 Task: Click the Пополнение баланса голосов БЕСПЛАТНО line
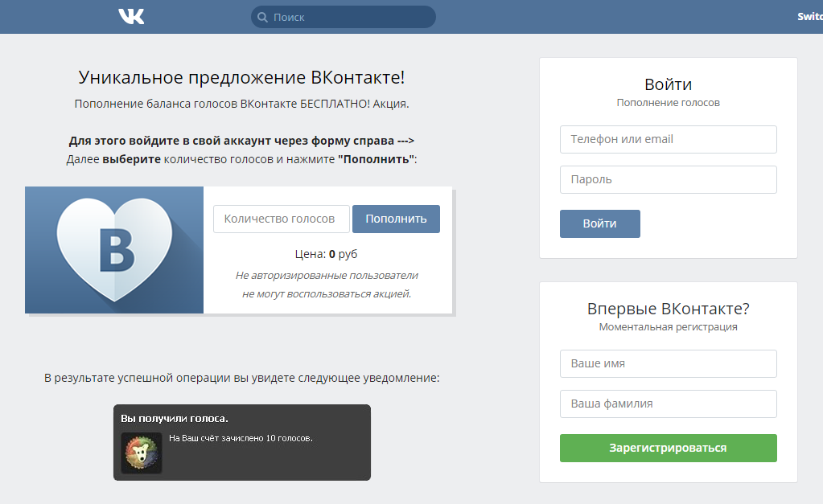click(241, 104)
